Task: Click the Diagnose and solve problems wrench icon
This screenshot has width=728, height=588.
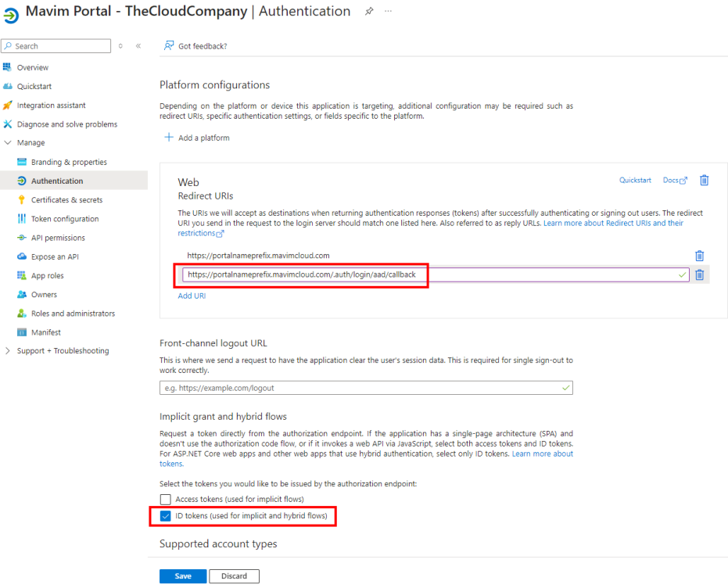Action: (x=8, y=124)
